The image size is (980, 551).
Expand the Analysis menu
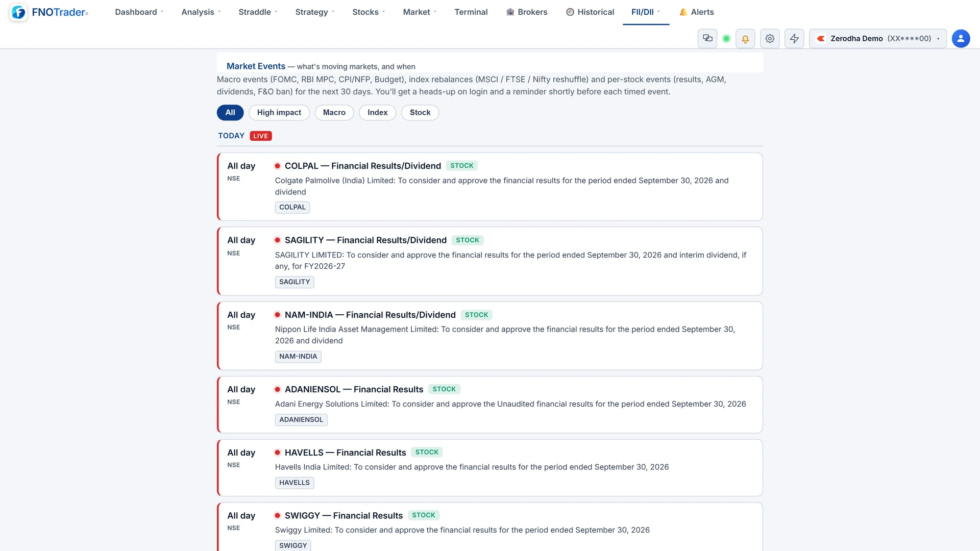point(201,12)
